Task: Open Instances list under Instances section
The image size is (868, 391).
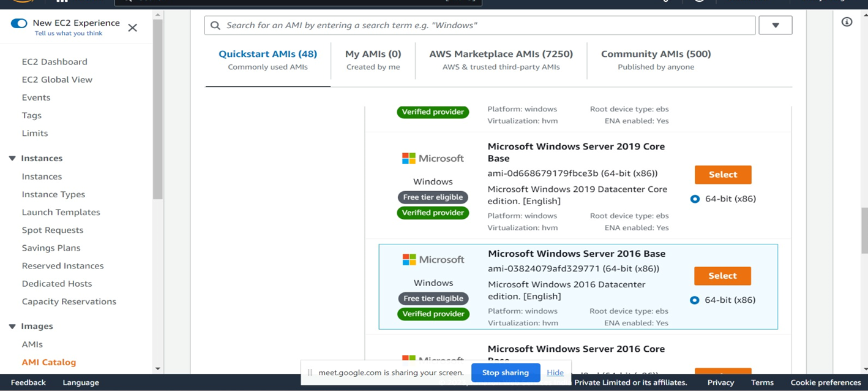Action: tap(42, 176)
